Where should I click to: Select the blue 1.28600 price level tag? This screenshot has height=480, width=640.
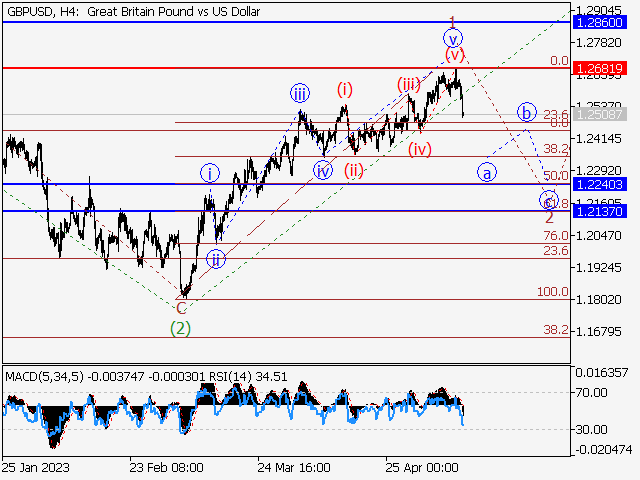(599, 22)
